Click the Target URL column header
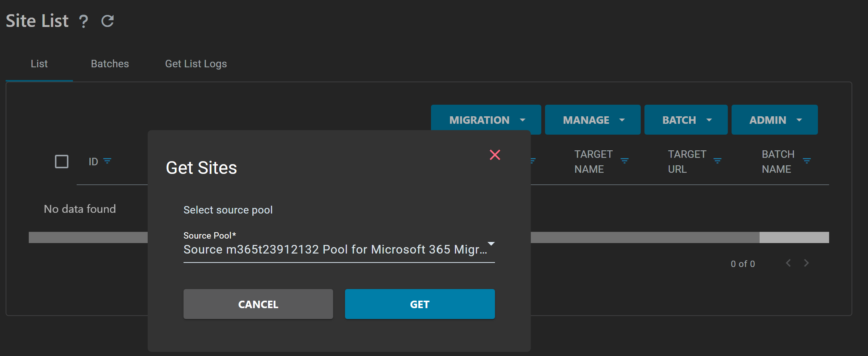 pyautogui.click(x=687, y=162)
